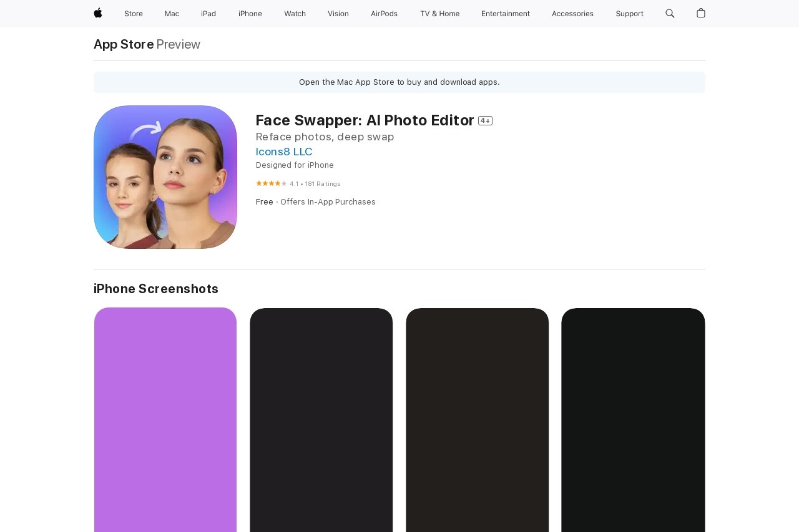Open the AirPods menu
The image size is (799, 532).
[x=384, y=14]
